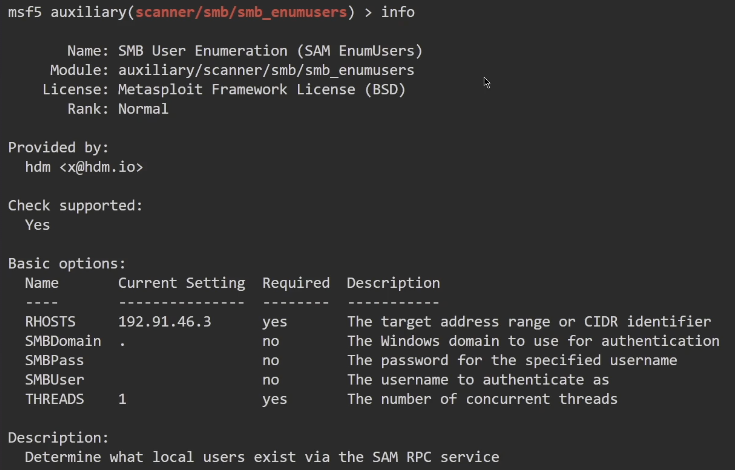Click the RHOSTS option name
This screenshot has height=470, width=735.
pos(50,322)
